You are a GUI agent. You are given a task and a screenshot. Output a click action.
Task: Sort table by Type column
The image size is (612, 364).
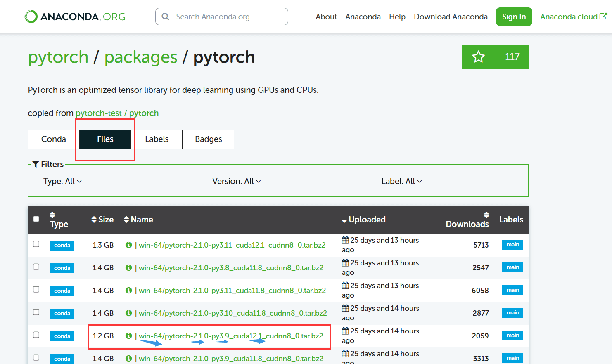click(x=59, y=220)
